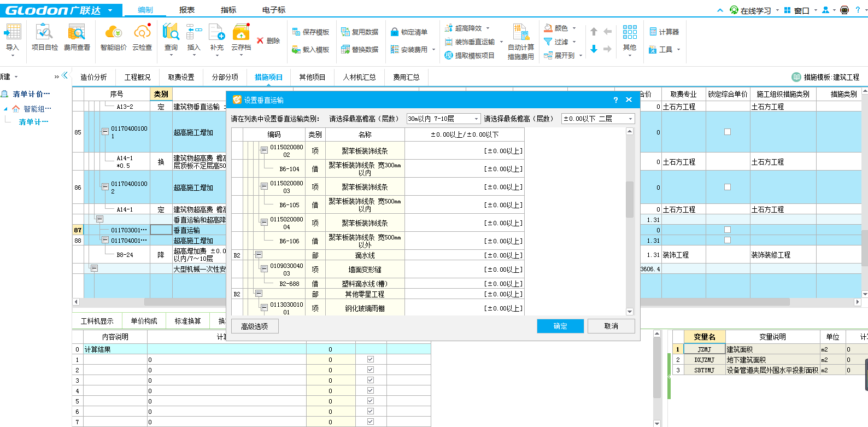Image resolution: width=868 pixels, height=427 pixels.
Task: Open the 分部分项 tab
Action: pyautogui.click(x=225, y=77)
